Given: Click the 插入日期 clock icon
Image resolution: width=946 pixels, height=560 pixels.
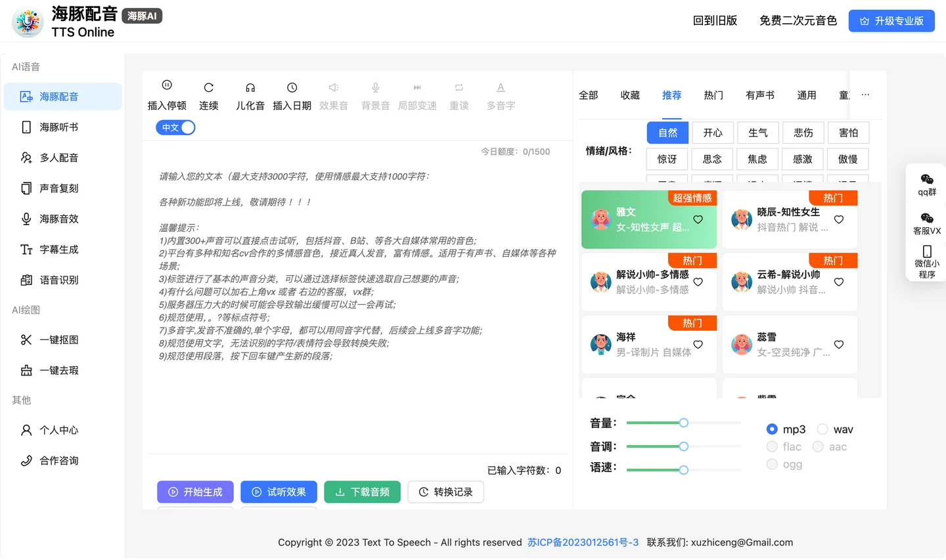Looking at the screenshot, I should 292,87.
